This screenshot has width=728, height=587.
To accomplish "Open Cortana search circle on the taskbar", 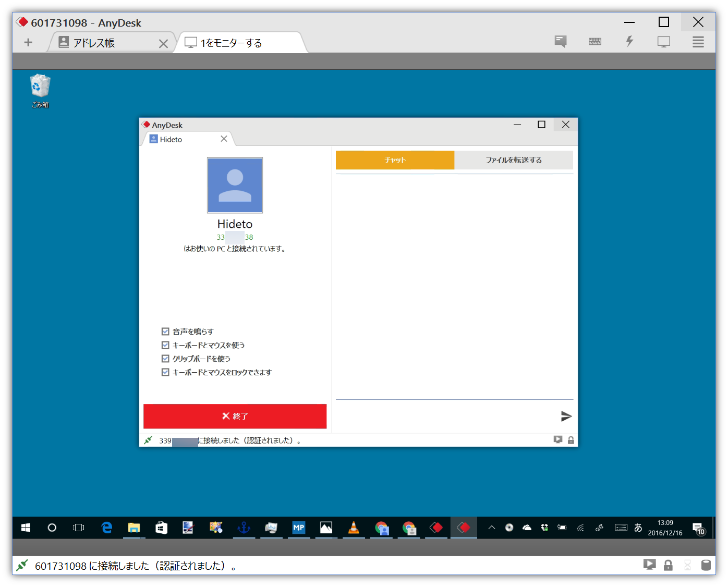I will (52, 528).
